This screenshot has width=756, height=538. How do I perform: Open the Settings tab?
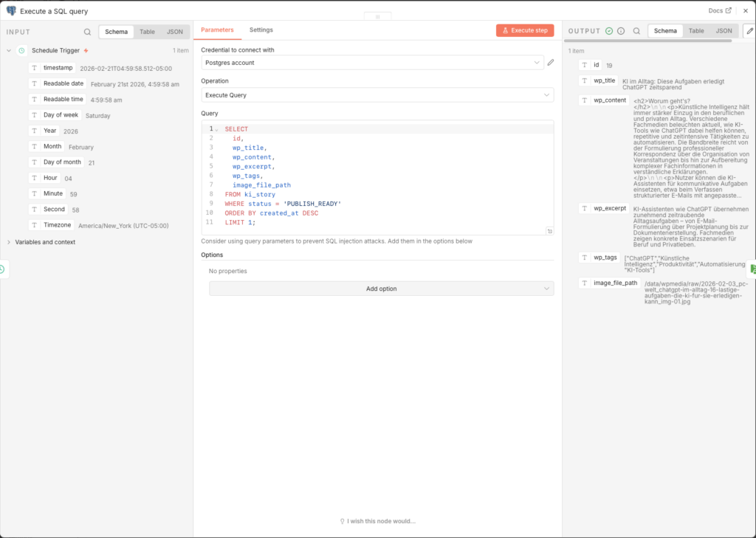261,30
